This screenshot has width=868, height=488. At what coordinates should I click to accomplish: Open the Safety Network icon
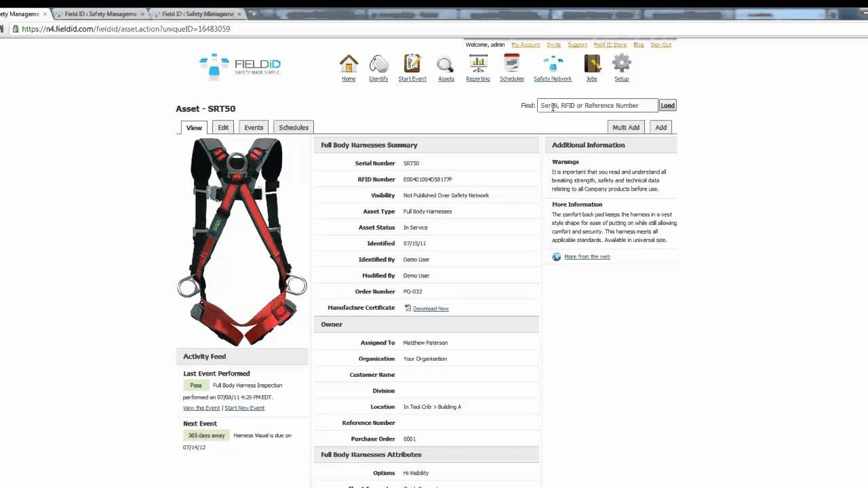click(553, 64)
